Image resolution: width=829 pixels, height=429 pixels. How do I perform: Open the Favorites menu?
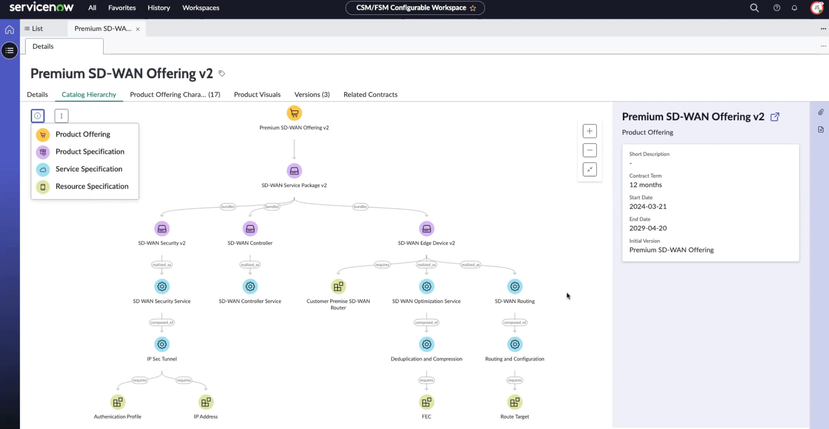[x=122, y=8]
